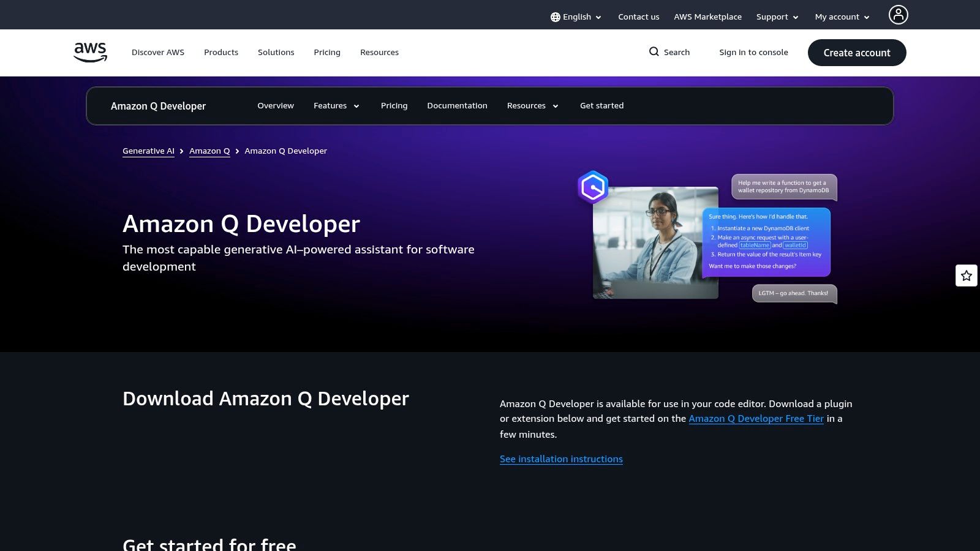
Task: Open the Get started tab
Action: pyautogui.click(x=601, y=106)
